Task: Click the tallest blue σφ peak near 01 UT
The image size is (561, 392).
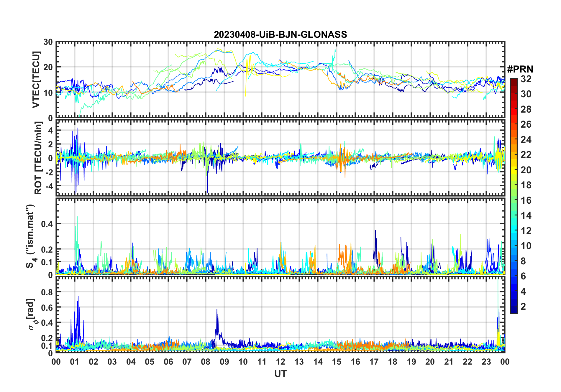Action: pyautogui.click(x=78, y=297)
